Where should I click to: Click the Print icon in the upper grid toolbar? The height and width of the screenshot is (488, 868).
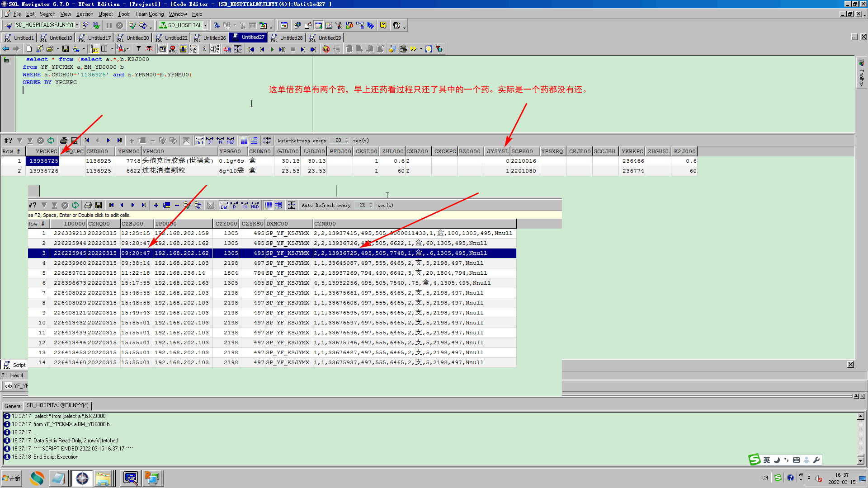point(64,141)
